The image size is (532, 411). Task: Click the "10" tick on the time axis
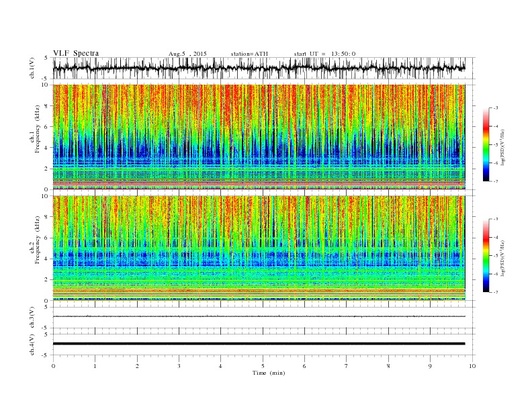point(472,366)
